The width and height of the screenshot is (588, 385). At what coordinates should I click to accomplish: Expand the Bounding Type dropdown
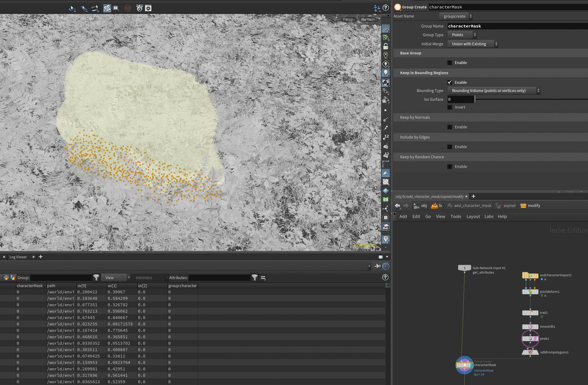[x=494, y=91]
